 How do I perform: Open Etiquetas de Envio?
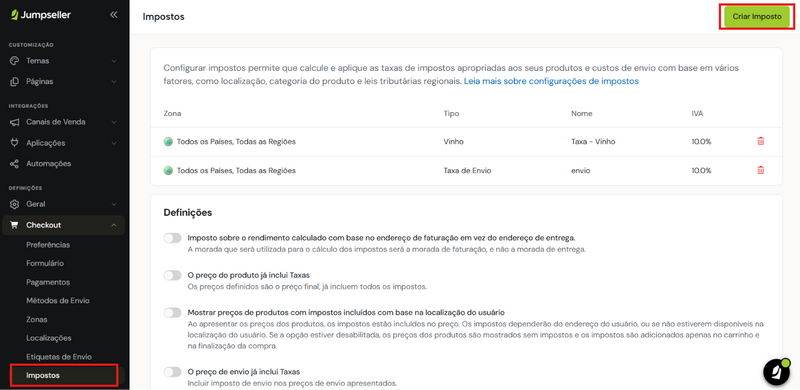59,357
